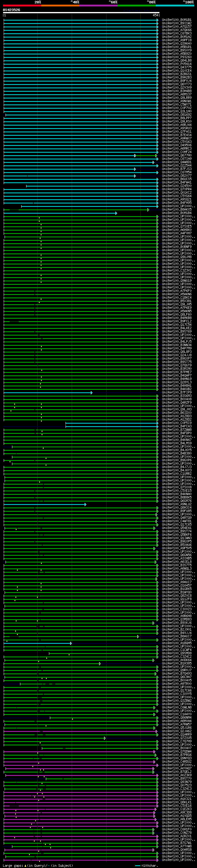Click UniRef100_Q54E41 label
The width and height of the screenshot is (197, 868).
[x=177, y=528]
